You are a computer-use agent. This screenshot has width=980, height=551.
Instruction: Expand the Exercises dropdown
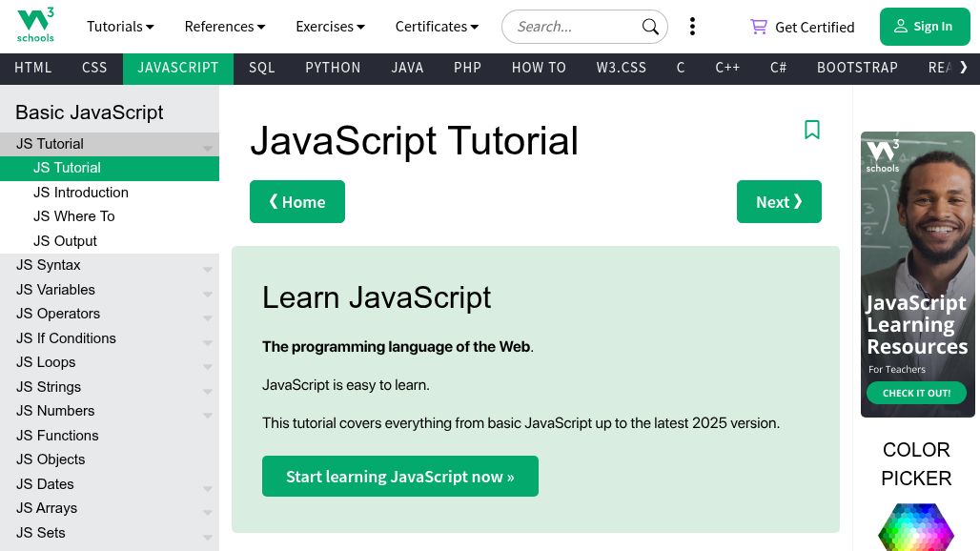(x=330, y=27)
